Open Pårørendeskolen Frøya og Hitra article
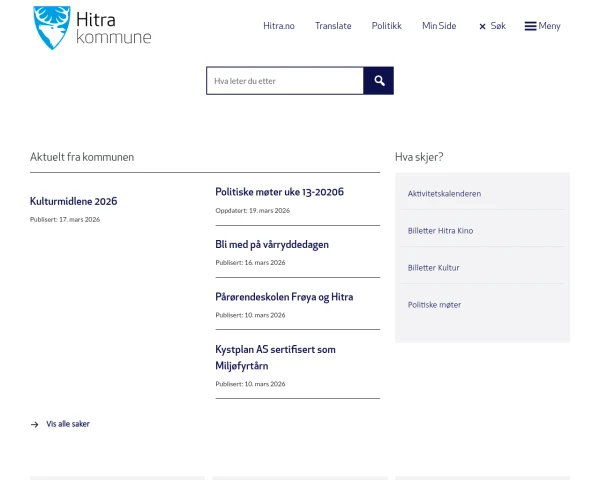The image size is (600, 480). pyautogui.click(x=284, y=297)
